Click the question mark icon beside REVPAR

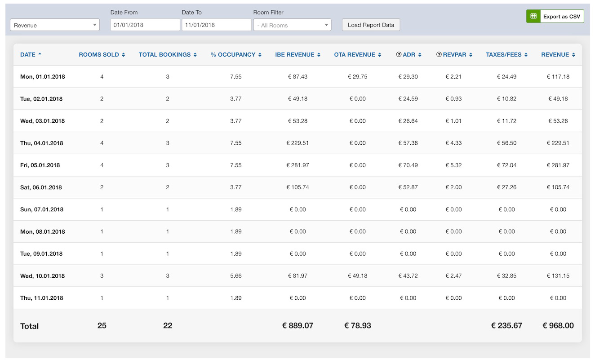click(439, 55)
